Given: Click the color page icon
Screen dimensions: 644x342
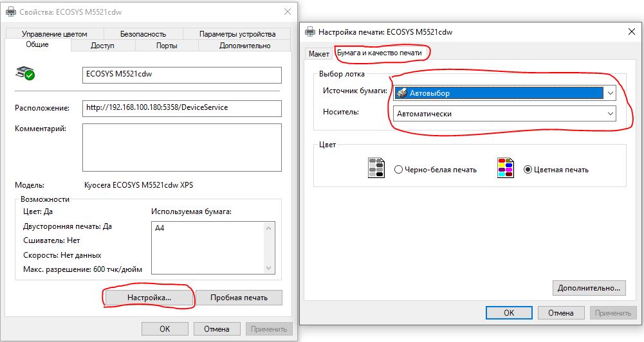Looking at the screenshot, I should (505, 168).
